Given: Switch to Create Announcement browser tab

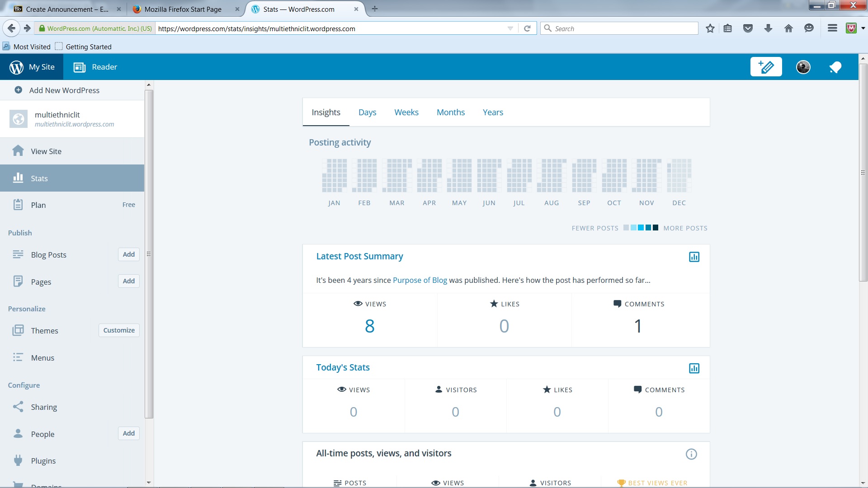Looking at the screenshot, I should point(67,9).
